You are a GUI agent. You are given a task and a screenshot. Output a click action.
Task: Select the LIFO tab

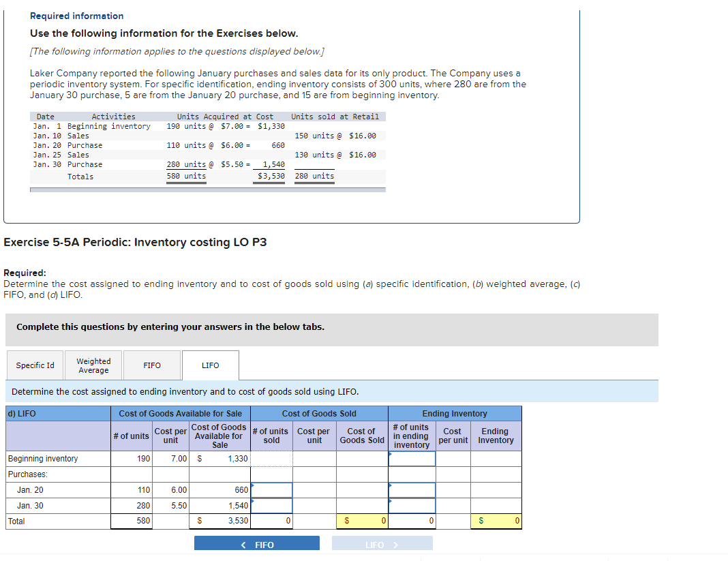(x=211, y=365)
